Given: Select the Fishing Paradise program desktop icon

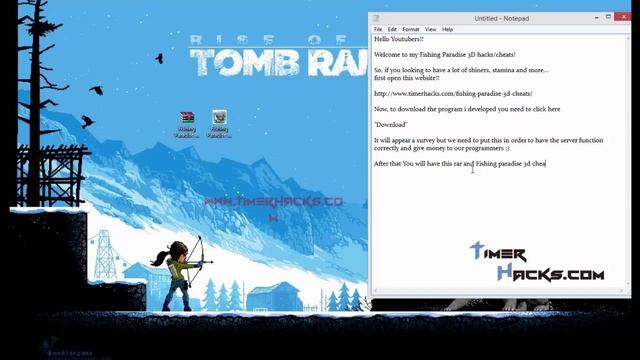Looking at the screenshot, I should (x=219, y=124).
